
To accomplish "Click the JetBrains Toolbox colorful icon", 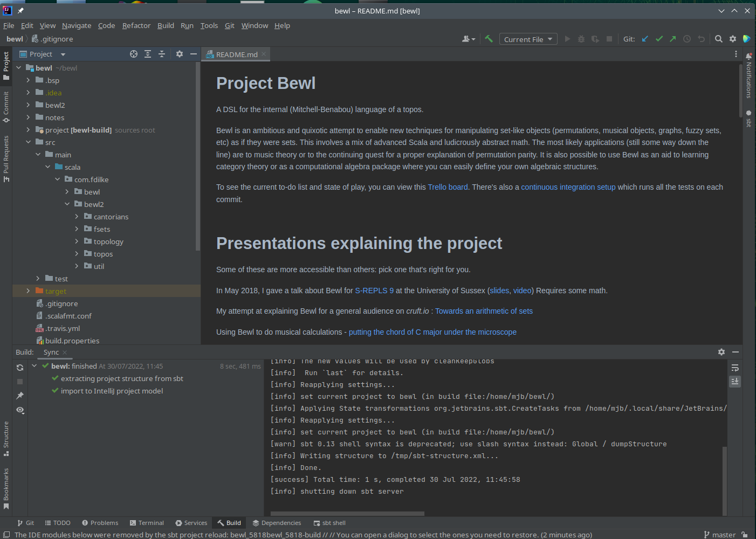I will point(747,39).
